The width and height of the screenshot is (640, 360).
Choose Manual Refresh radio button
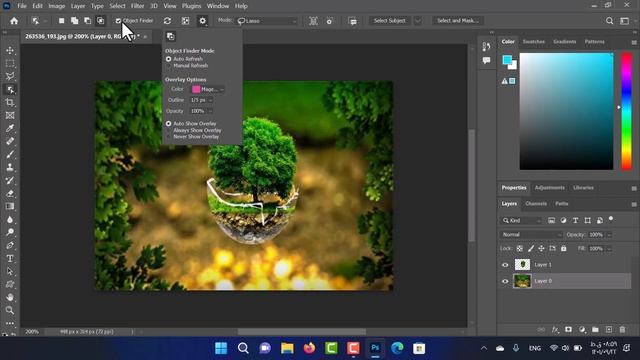[x=169, y=66]
